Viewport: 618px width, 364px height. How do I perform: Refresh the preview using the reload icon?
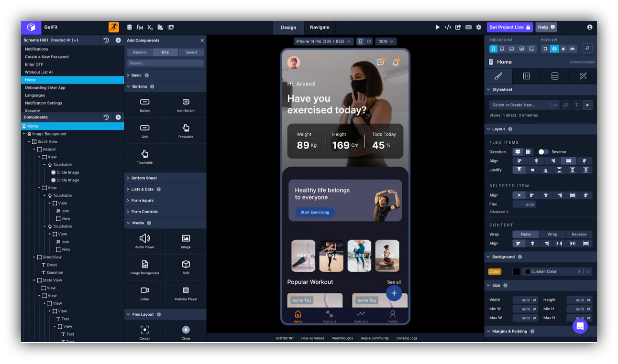587,48
